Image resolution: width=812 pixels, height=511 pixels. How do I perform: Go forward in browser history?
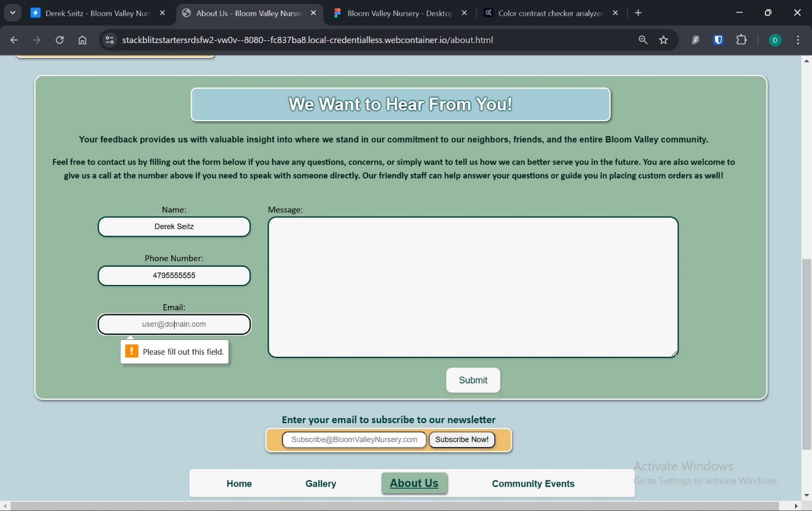pyautogui.click(x=37, y=40)
